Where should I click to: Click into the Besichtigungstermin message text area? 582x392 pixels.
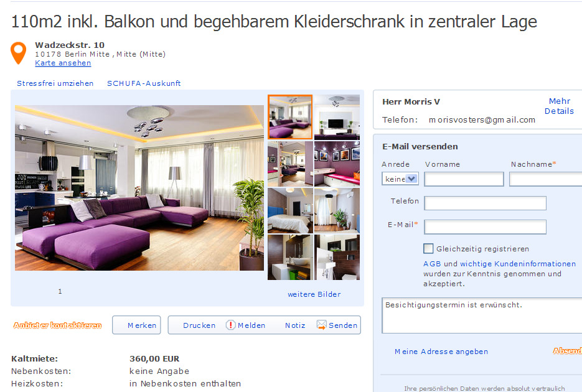[482, 315]
